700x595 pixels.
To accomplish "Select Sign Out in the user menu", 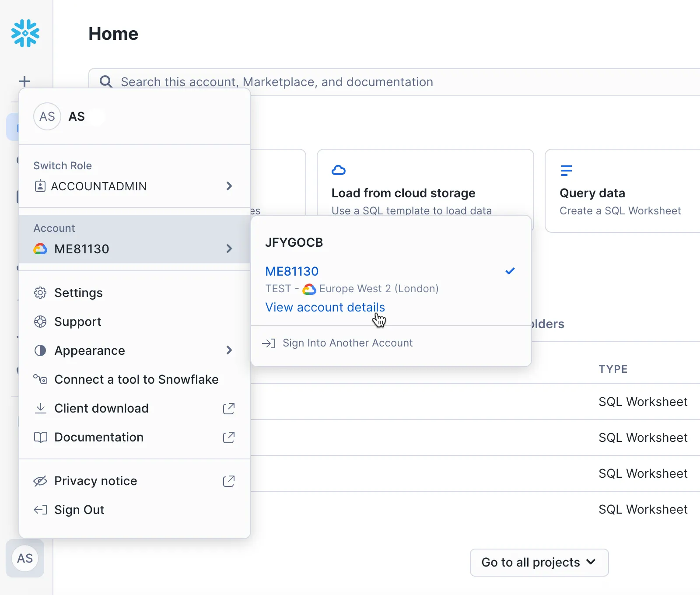I will [135, 510].
